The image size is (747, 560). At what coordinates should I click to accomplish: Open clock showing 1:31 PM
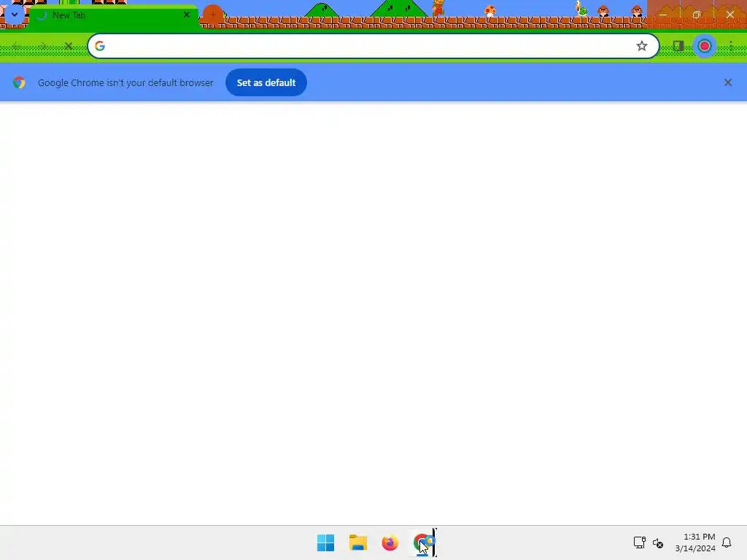pyautogui.click(x=695, y=542)
